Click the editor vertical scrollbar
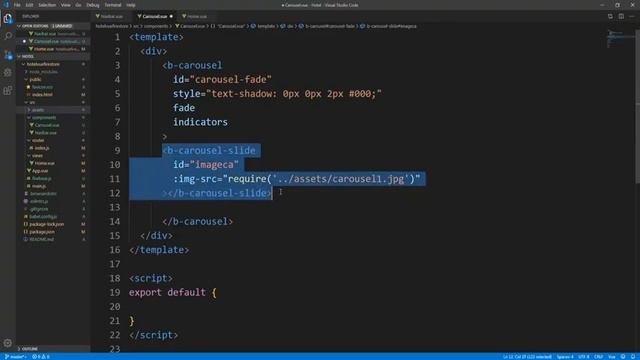The image size is (640, 360). click(638, 106)
